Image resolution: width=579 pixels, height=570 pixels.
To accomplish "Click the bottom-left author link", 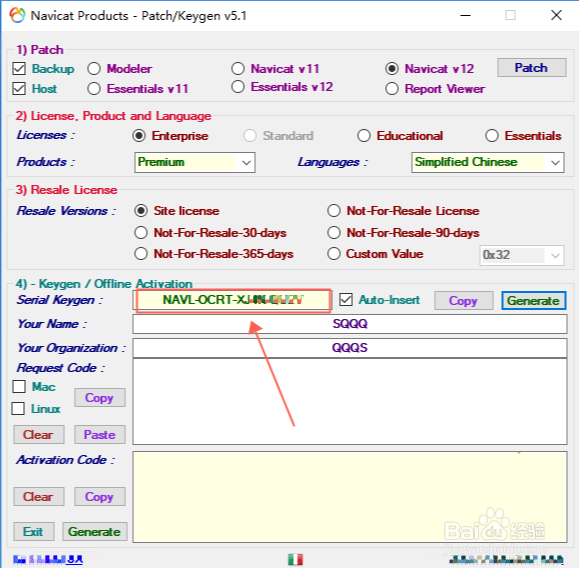I will click(48, 560).
